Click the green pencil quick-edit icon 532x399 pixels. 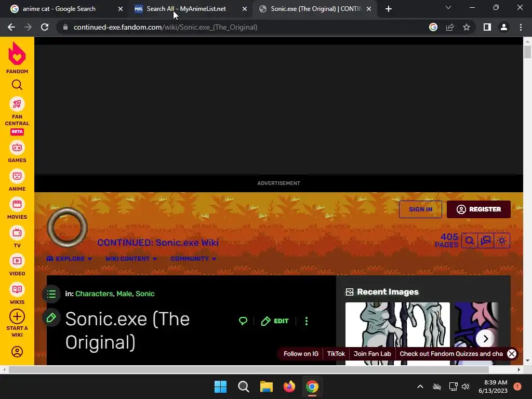[x=51, y=318]
